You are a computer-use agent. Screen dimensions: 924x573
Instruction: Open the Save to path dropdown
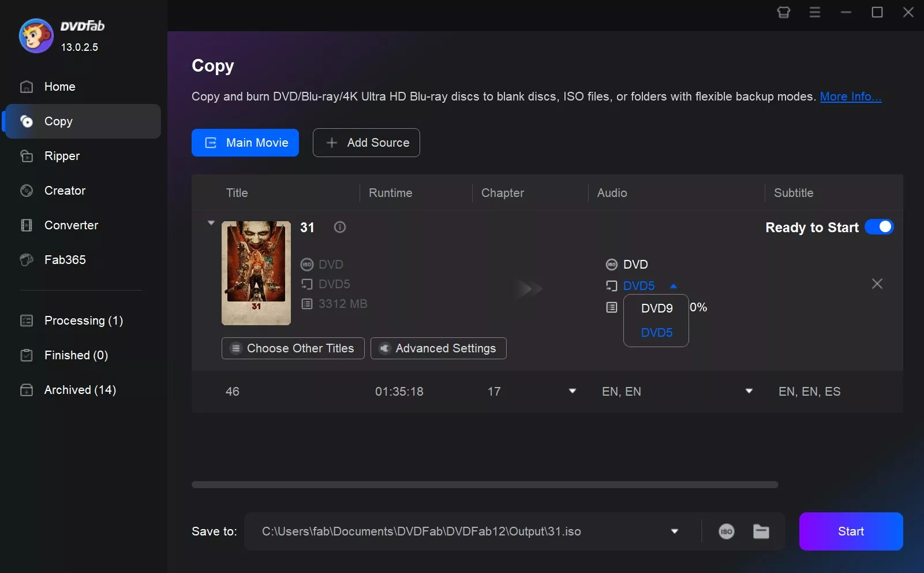pyautogui.click(x=674, y=531)
